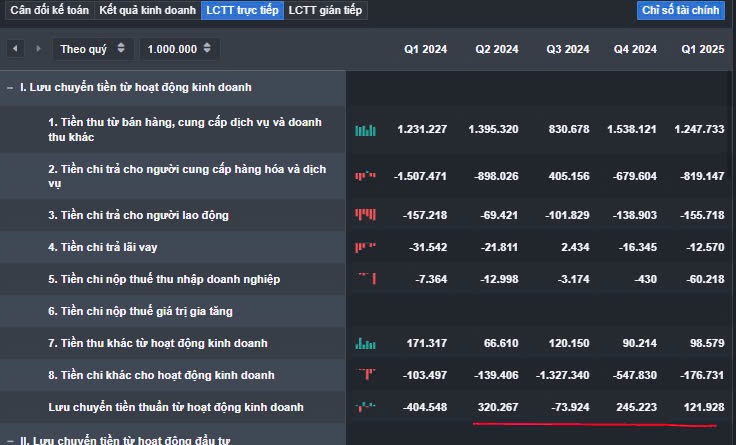Select the LCTT gián tiếp tab
The height and width of the screenshot is (445, 736).
coord(326,11)
